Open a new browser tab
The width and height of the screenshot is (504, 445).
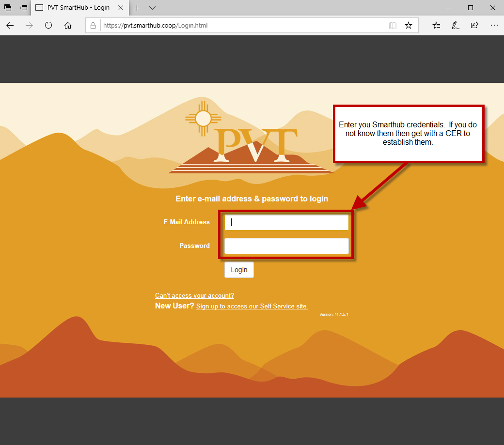[x=137, y=8]
